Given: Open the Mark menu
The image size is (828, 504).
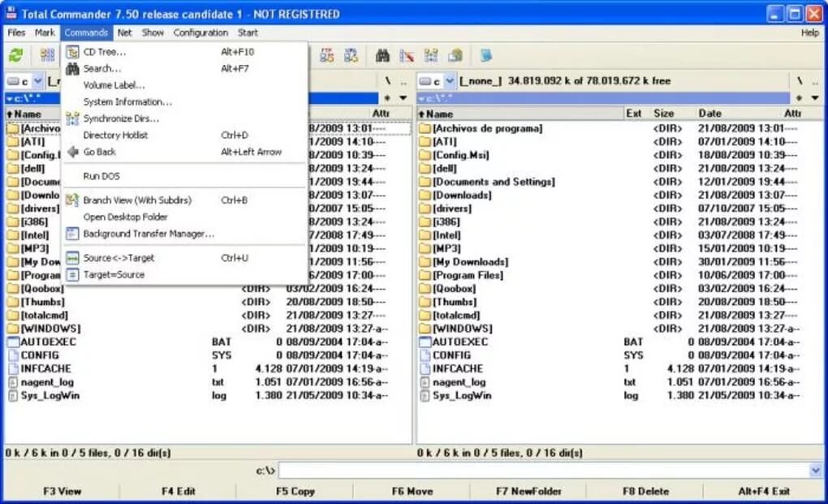Looking at the screenshot, I should [45, 32].
